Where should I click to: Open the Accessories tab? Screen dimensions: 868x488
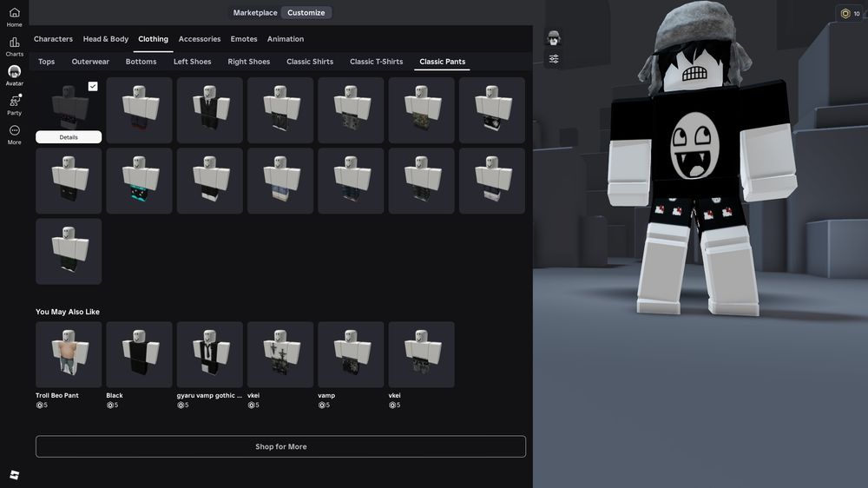pos(200,39)
